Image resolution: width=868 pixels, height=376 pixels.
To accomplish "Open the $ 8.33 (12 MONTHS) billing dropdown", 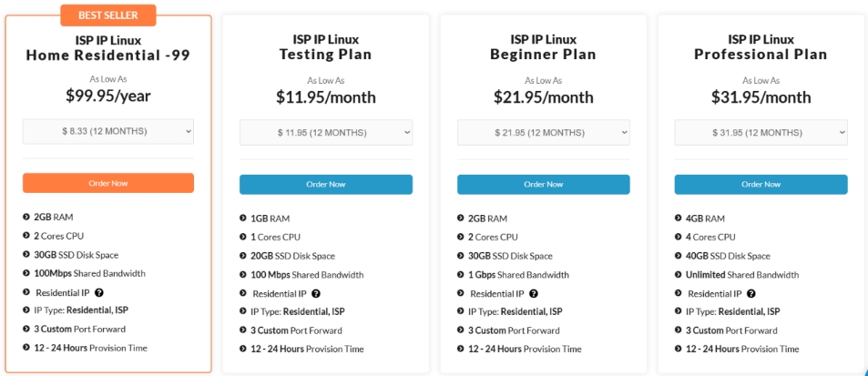I will pos(108,131).
